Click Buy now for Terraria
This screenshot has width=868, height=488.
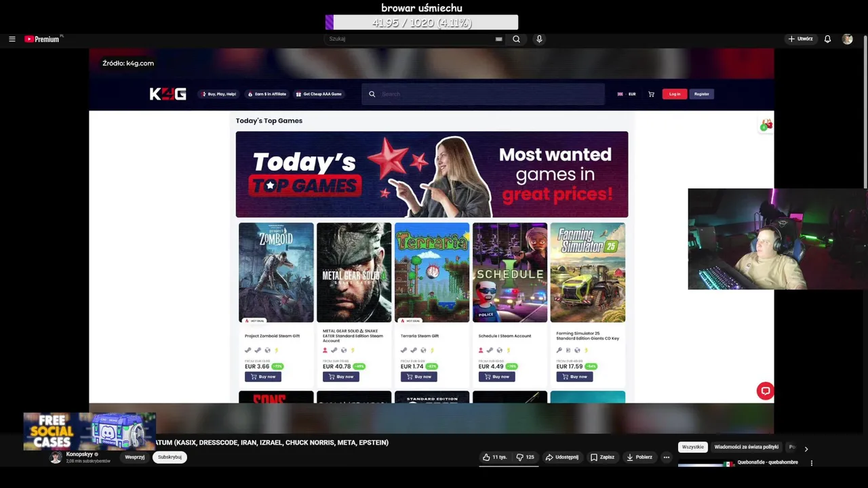tap(418, 377)
